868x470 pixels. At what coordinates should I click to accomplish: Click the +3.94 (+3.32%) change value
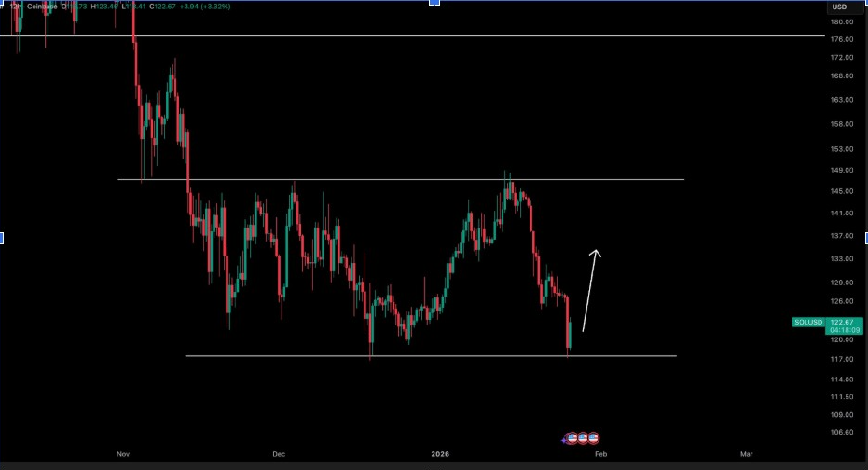click(205, 7)
